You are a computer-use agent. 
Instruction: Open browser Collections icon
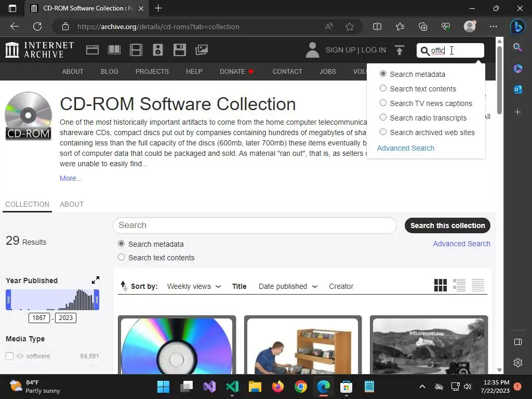[423, 26]
